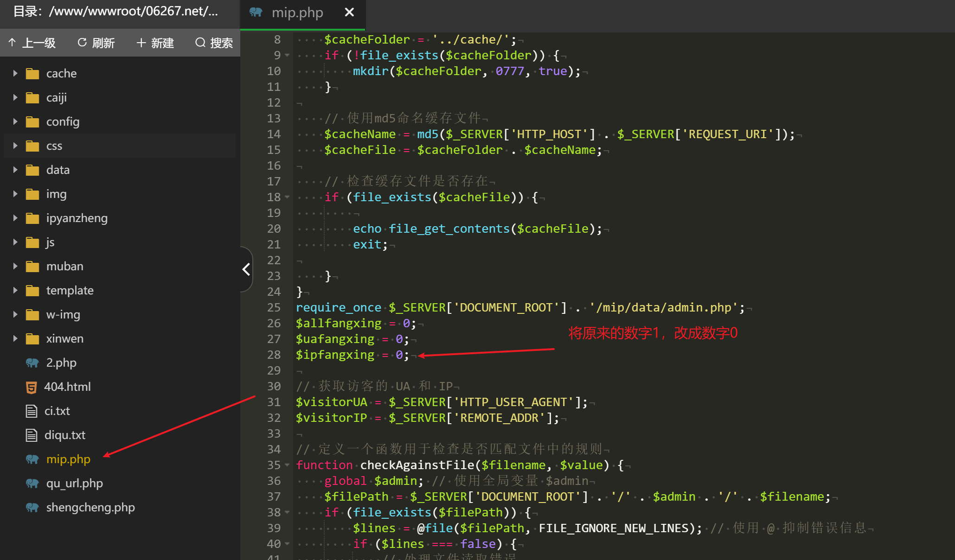Switch to the mip.php editor tab
The width and height of the screenshot is (955, 560).
click(x=297, y=13)
